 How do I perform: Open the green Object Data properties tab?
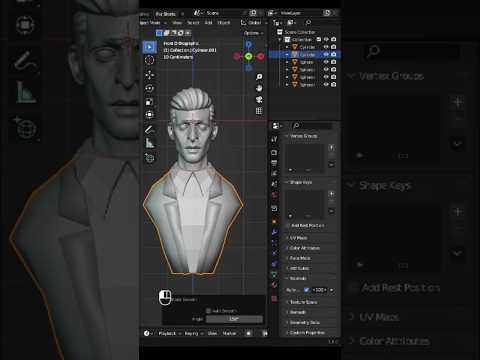pyautogui.click(x=274, y=274)
